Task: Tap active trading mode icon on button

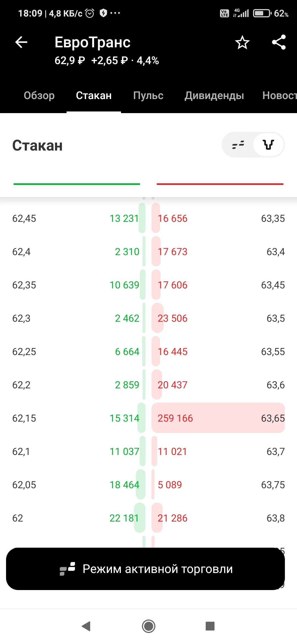Action: (x=67, y=569)
